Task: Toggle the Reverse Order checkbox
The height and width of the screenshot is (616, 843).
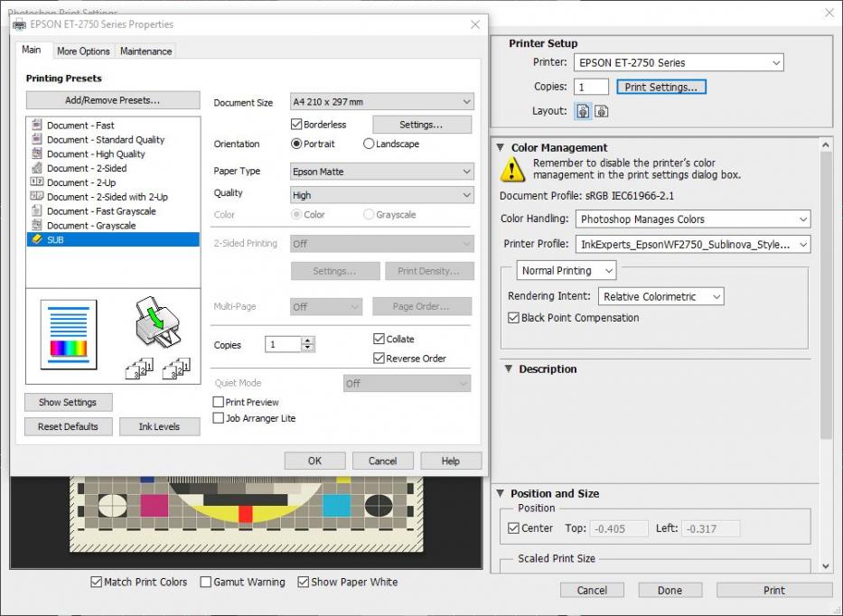Action: click(x=379, y=358)
